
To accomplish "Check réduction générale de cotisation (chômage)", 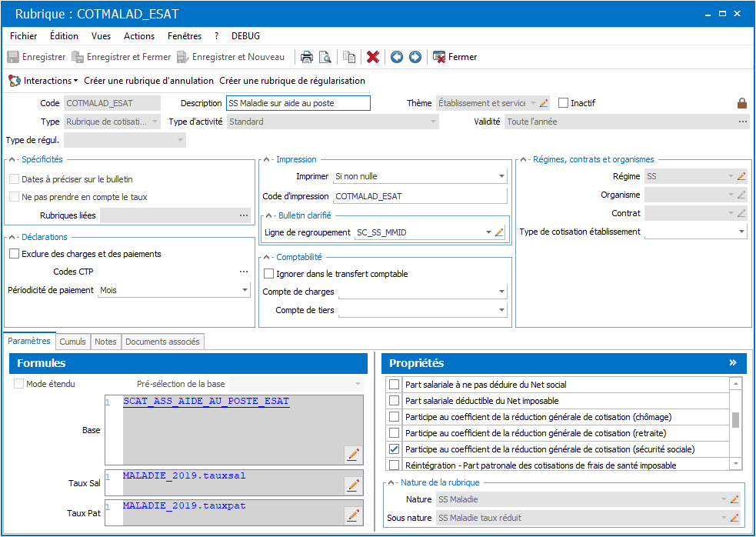I will pyautogui.click(x=395, y=417).
